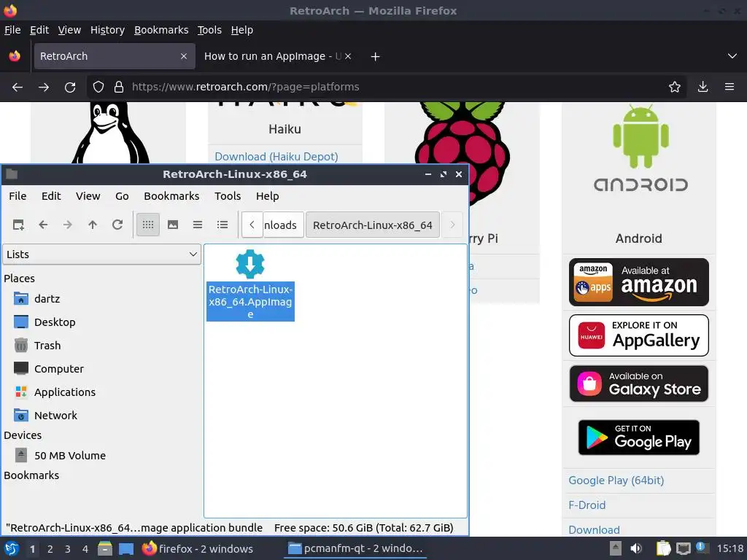The width and height of the screenshot is (747, 560).
Task: Open the file manager View menu
Action: (x=88, y=196)
